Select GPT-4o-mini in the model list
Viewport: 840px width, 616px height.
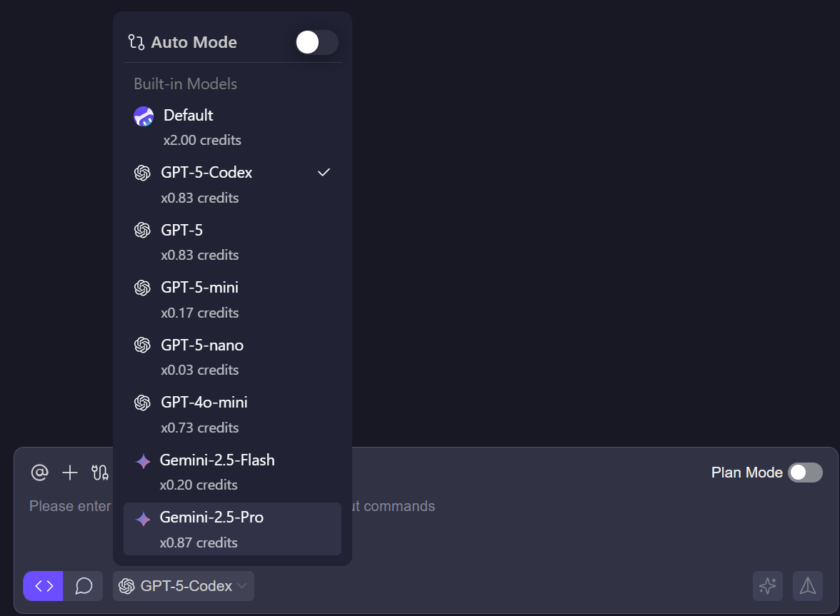coord(232,414)
